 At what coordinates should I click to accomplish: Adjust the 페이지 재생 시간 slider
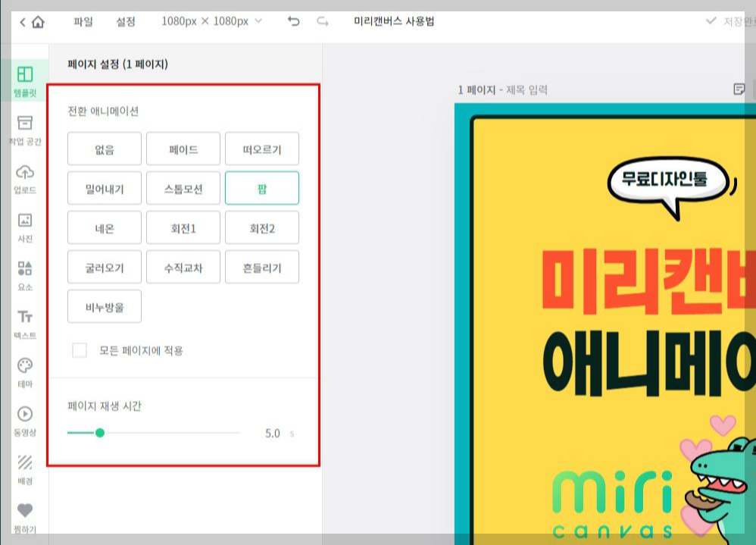pos(99,434)
